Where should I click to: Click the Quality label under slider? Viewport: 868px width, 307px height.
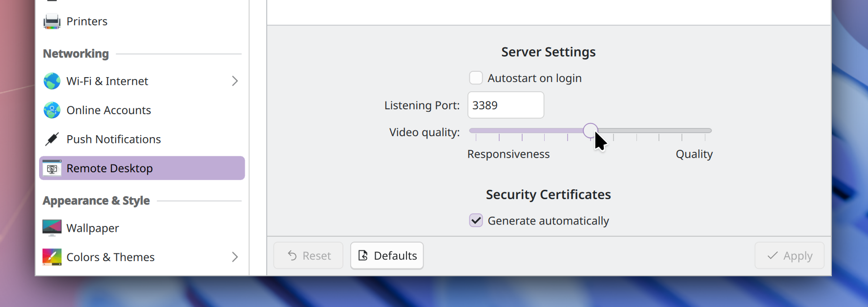point(694,154)
